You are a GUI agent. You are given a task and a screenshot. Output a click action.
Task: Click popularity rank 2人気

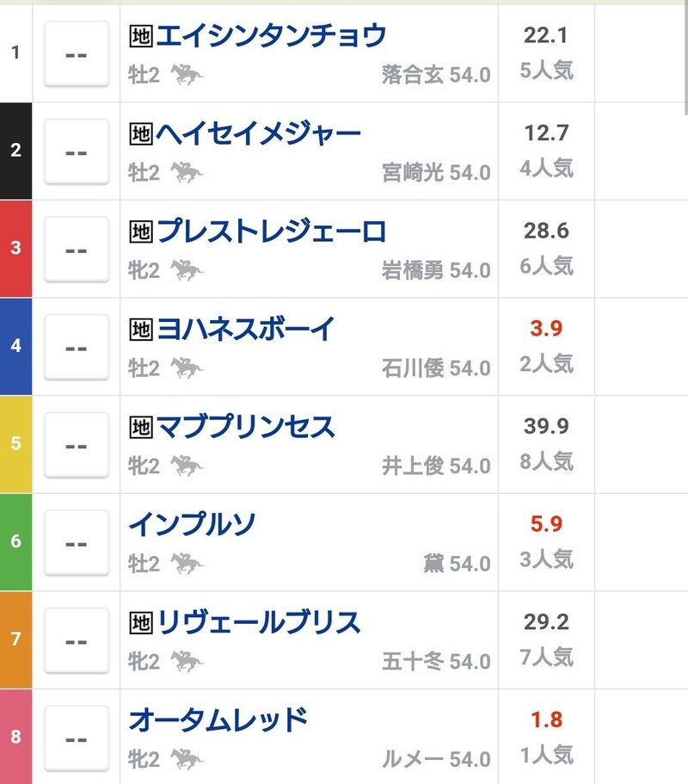click(x=546, y=364)
